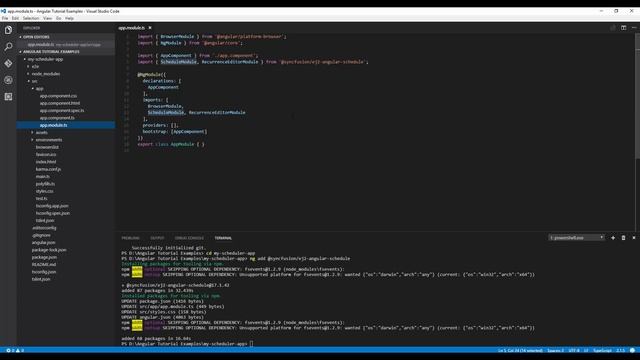Open app.component.html file
This screenshot has height=360, width=640.
tap(60, 103)
